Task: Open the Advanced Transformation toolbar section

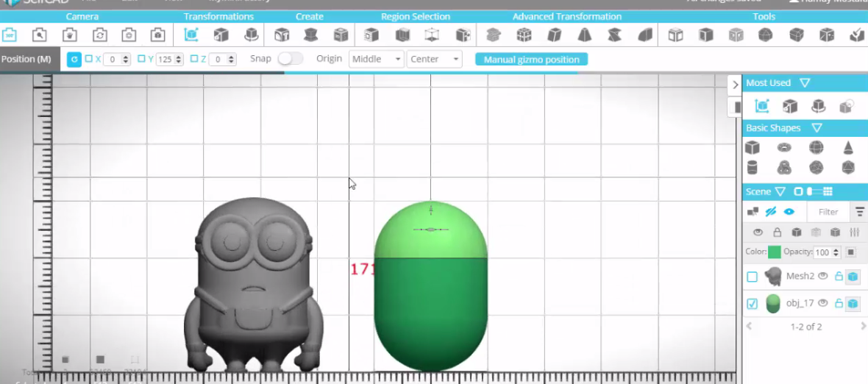Action: [567, 17]
